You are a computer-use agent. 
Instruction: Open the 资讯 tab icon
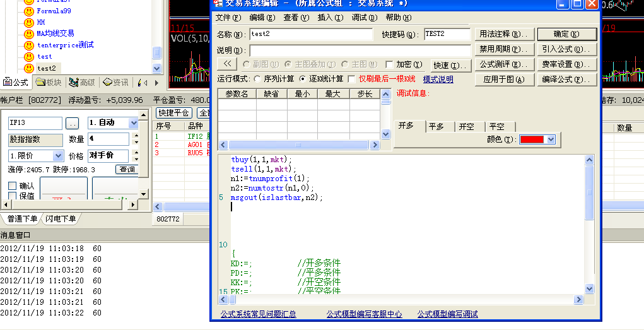[107, 83]
